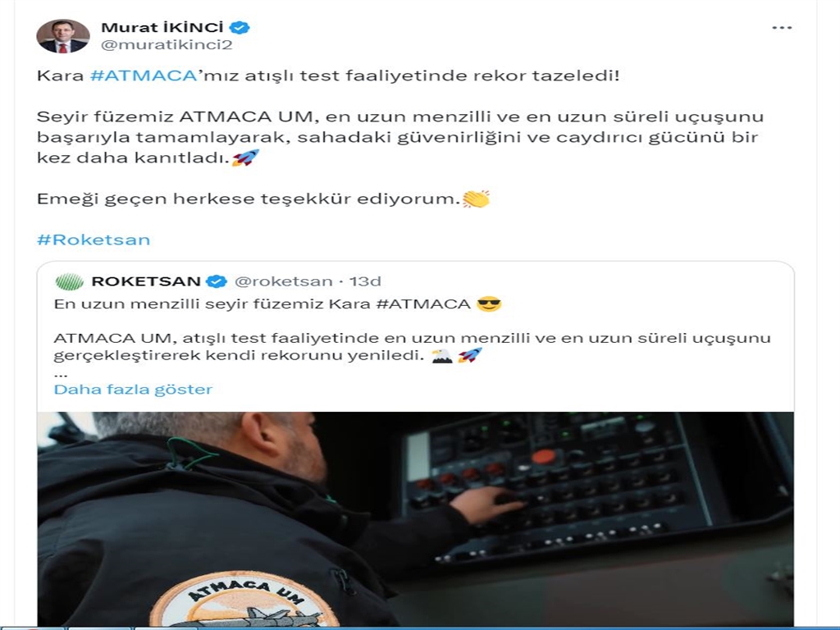Expand quoted tweet with Daha fazla göster
The width and height of the screenshot is (840, 630).
[133, 390]
